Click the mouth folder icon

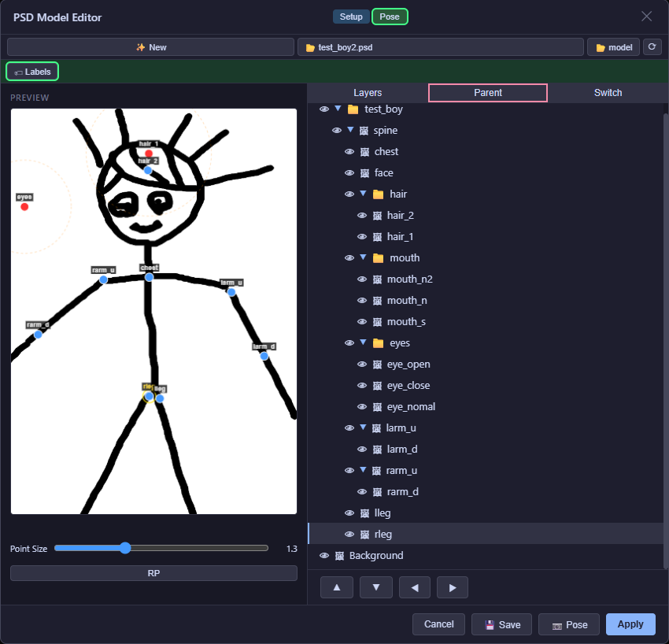[x=378, y=258]
